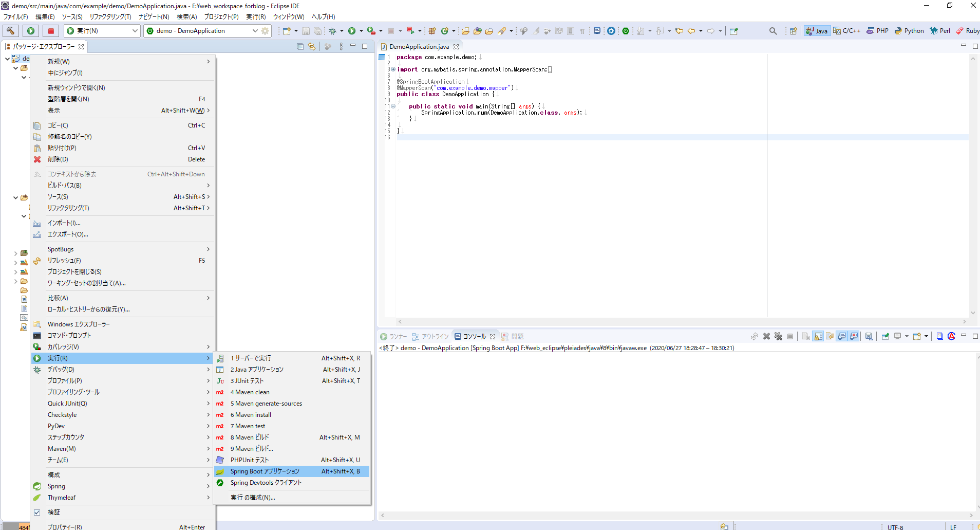The image size is (980, 530).
Task: Toggle console Scroll Lock button
Action: click(x=818, y=336)
